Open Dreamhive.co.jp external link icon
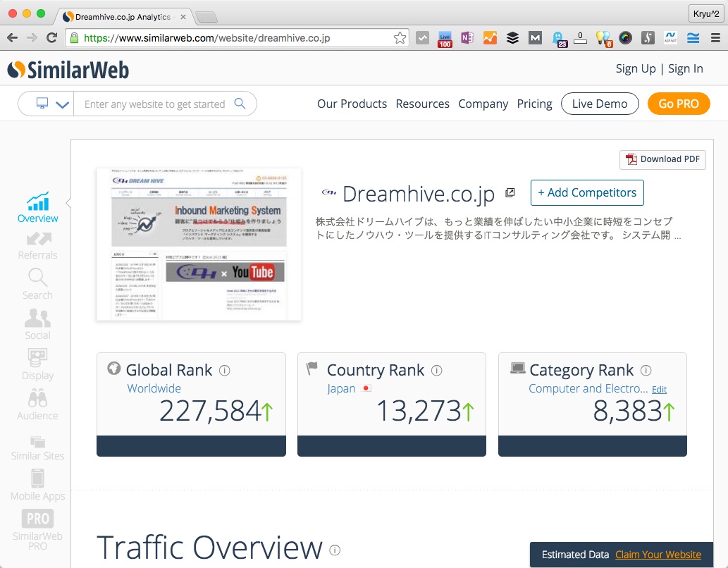Viewport: 728px width, 568px height. 510,192
